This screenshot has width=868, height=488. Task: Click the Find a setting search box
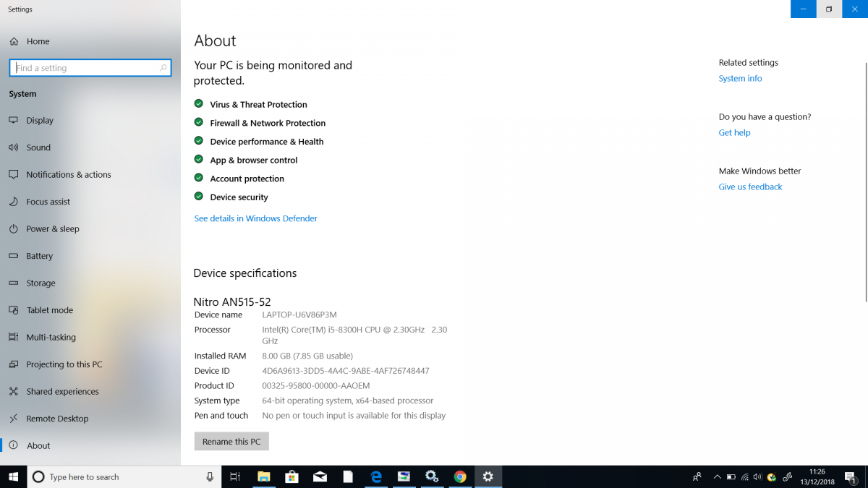pos(90,68)
